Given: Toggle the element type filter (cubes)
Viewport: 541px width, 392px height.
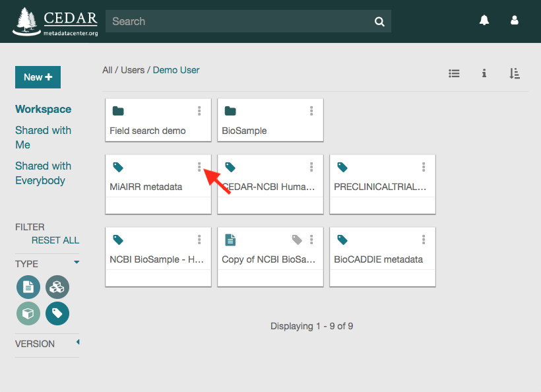Looking at the screenshot, I should [x=57, y=287].
